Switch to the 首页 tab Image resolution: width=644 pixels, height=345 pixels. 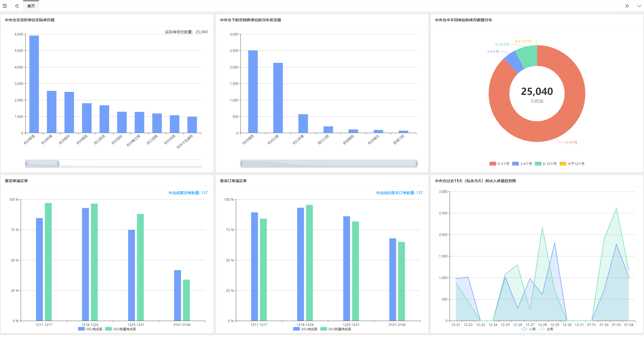coord(31,6)
